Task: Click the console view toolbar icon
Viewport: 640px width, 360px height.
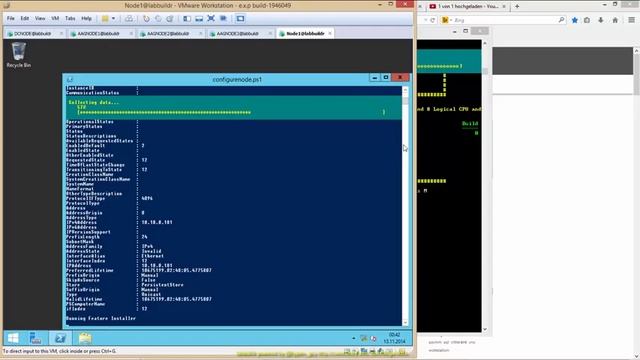Action: [240, 18]
